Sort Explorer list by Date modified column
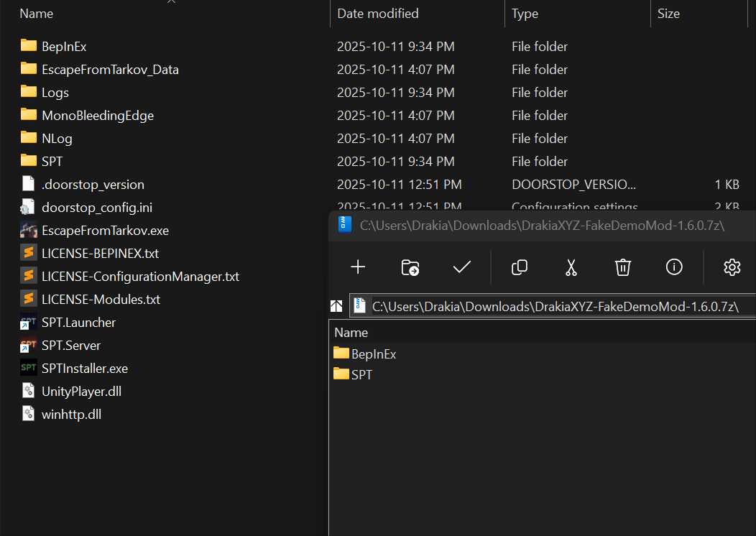 pyautogui.click(x=378, y=14)
